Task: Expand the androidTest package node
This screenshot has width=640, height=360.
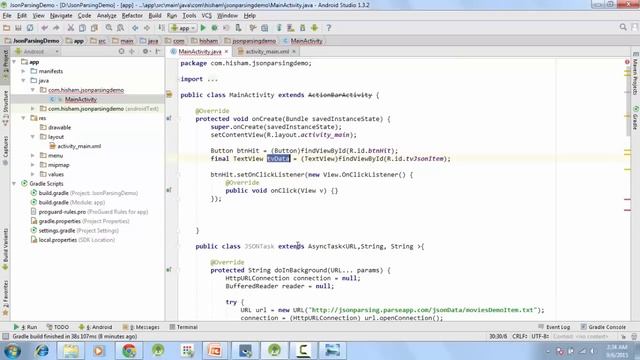Action: coord(33,109)
